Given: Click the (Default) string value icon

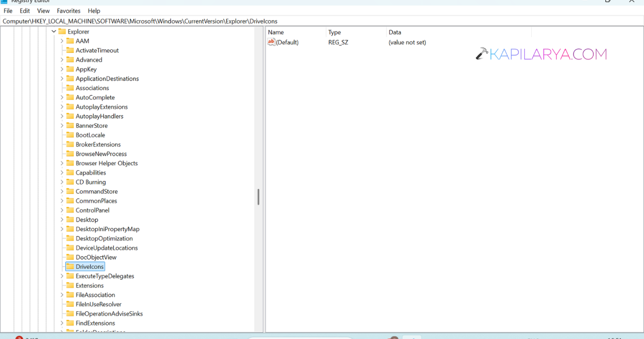Looking at the screenshot, I should [x=272, y=42].
